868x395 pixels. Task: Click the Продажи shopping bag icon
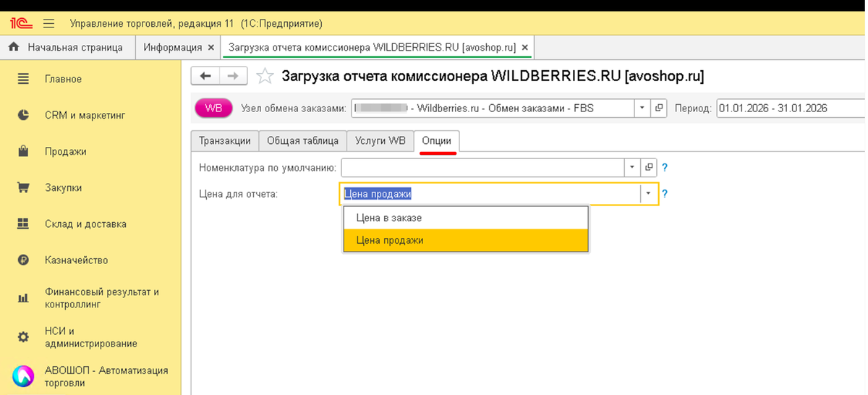[x=23, y=151]
